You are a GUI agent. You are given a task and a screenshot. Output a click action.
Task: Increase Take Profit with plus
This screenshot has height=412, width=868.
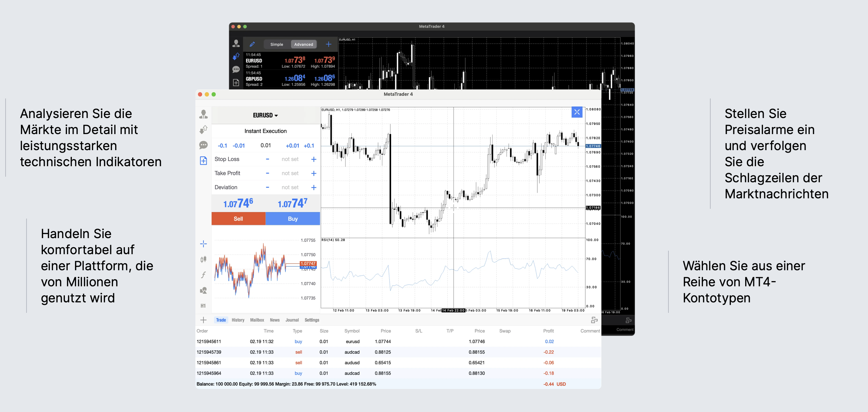pyautogui.click(x=314, y=173)
